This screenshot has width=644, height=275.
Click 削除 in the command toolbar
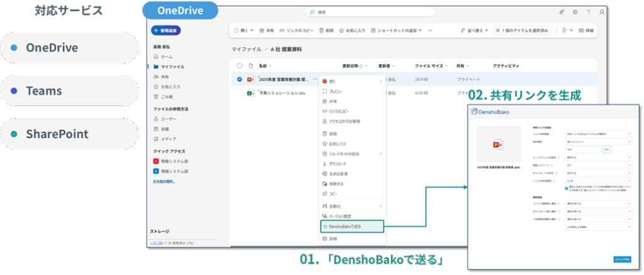(326, 30)
